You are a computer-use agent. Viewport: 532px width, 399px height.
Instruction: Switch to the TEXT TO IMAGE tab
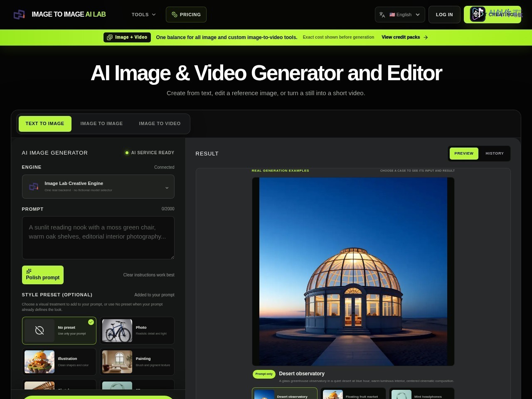click(x=45, y=124)
